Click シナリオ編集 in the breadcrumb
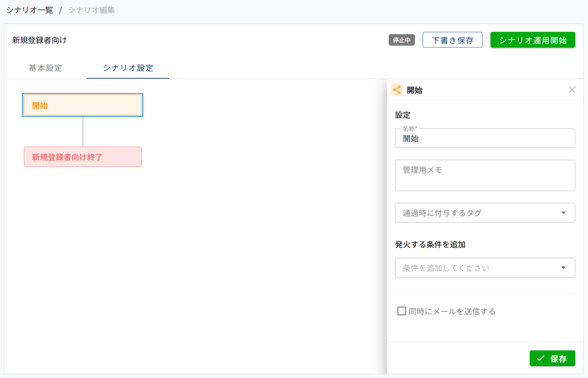588x378 pixels. tap(91, 10)
